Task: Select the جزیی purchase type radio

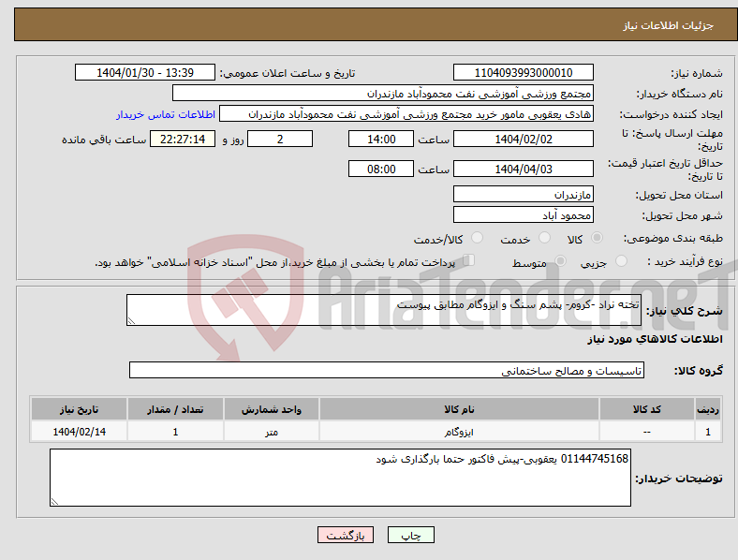Action: pos(621,260)
